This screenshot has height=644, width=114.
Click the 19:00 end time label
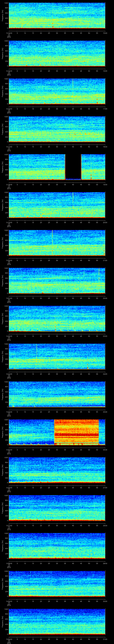(x=105, y=184)
